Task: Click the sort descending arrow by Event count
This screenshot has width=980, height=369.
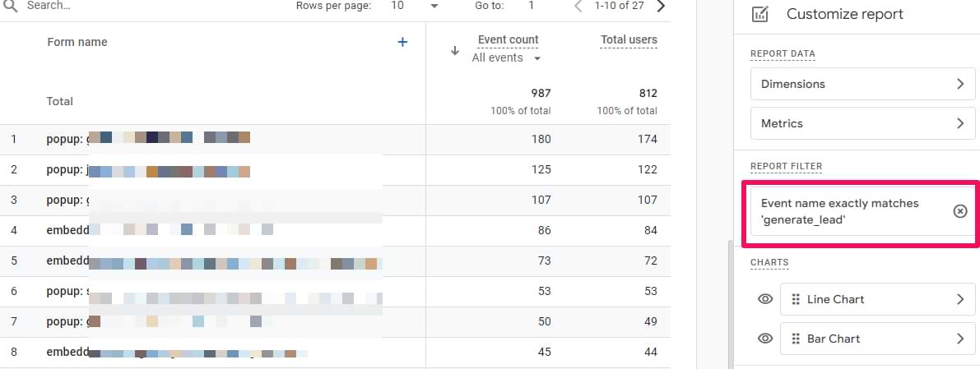Action: pyautogui.click(x=454, y=50)
